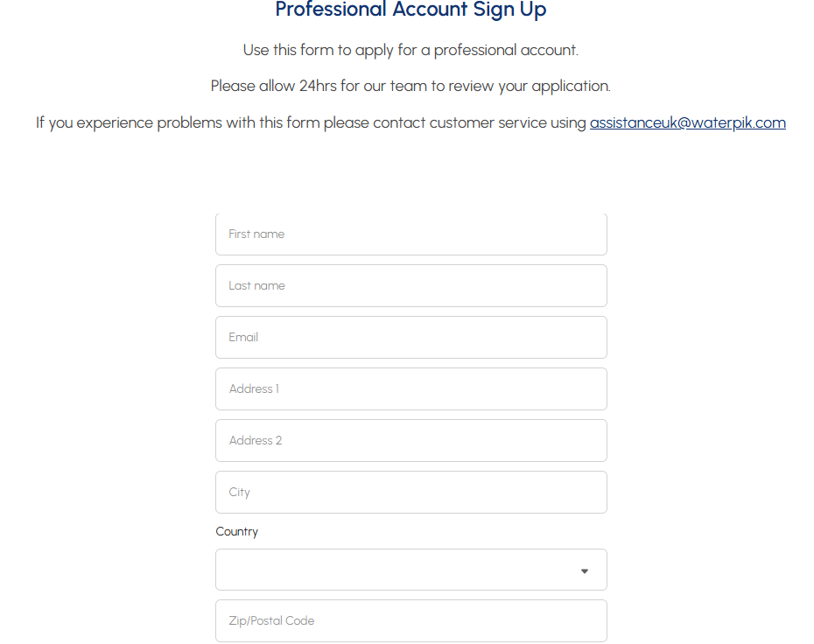This screenshot has height=644, width=814.
Task: Click the Address 1 text box
Action: coord(411,389)
